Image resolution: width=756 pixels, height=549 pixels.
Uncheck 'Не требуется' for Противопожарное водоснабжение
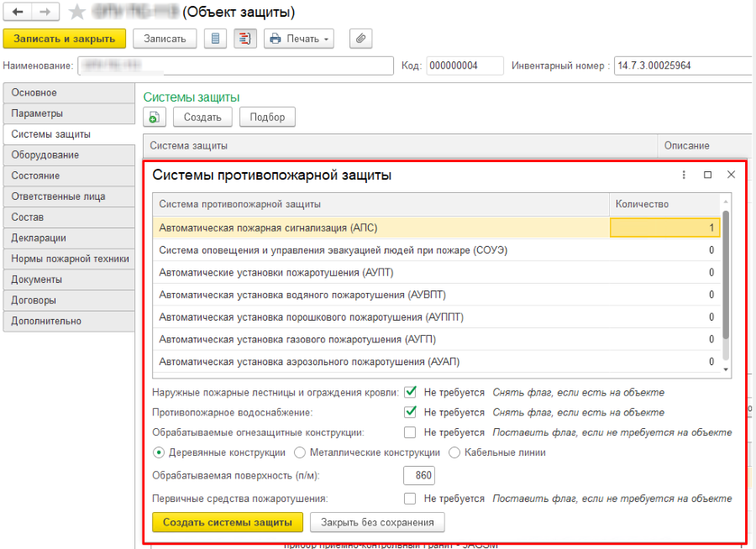[x=411, y=412]
